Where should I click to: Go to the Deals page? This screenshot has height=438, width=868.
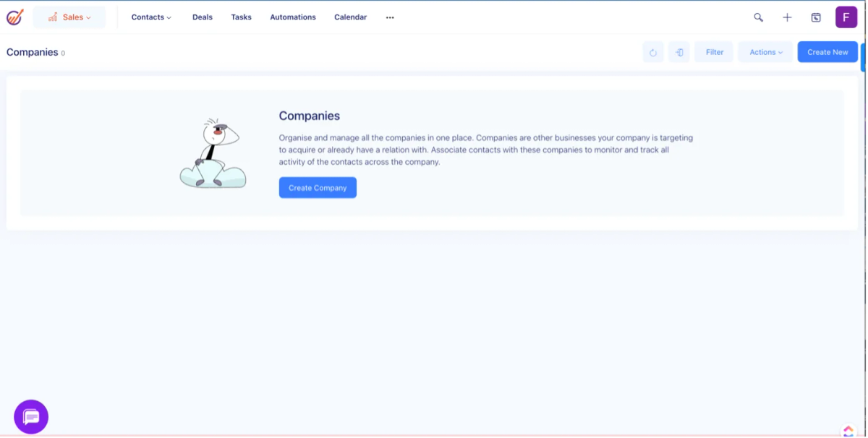point(203,17)
